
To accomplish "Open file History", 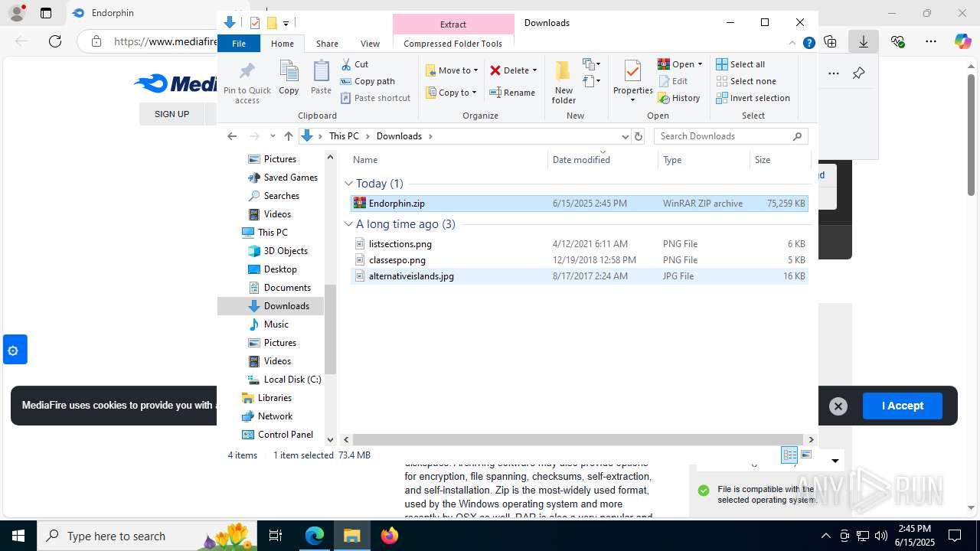I will [x=679, y=98].
